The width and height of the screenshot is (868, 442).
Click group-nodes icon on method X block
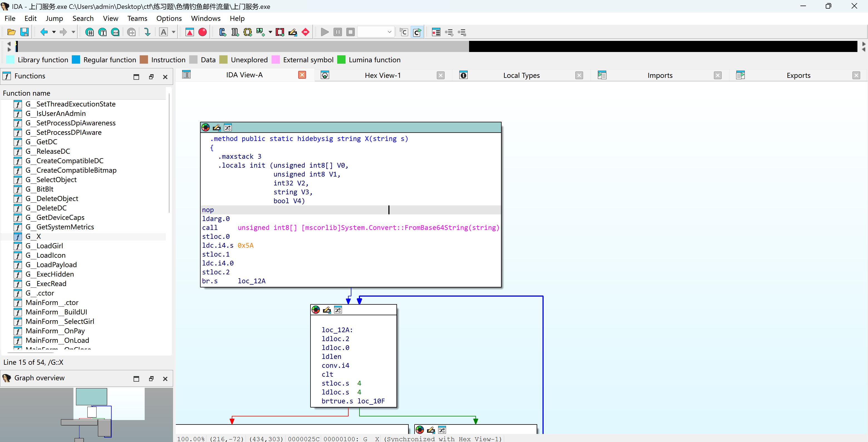point(228,128)
